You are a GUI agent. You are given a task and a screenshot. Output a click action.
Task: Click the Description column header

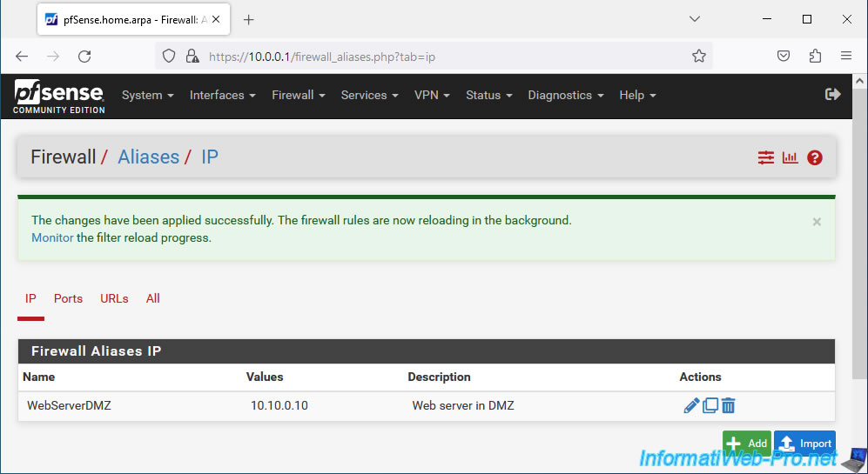point(439,377)
